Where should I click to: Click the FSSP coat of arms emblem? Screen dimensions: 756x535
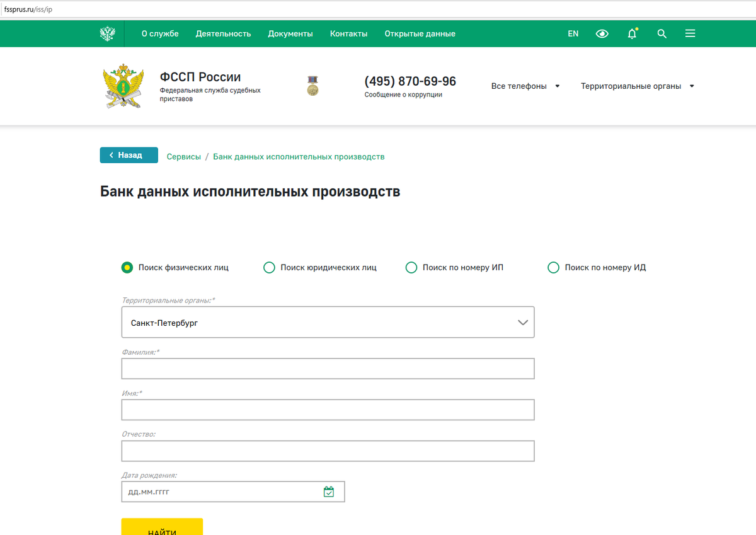[x=123, y=86]
